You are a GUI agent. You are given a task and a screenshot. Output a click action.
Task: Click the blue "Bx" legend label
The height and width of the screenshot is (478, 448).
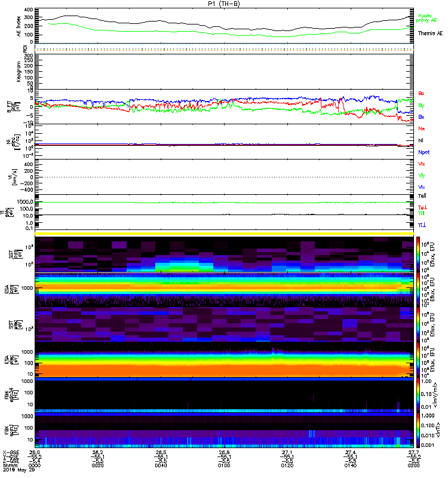pyautogui.click(x=421, y=117)
